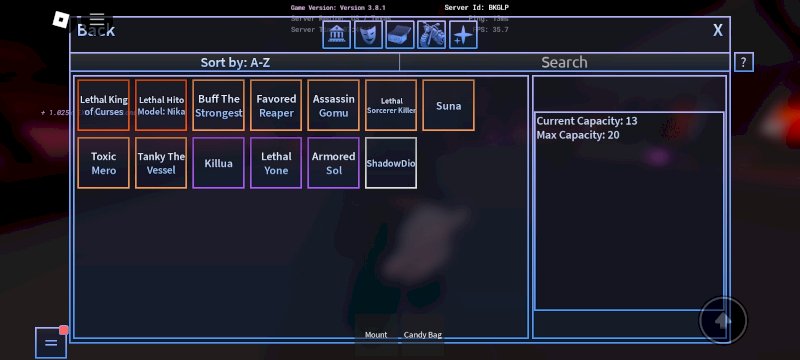Screen dimensions: 800x360
Task: Click the Max Capacity: 20 text
Action: [x=578, y=135]
